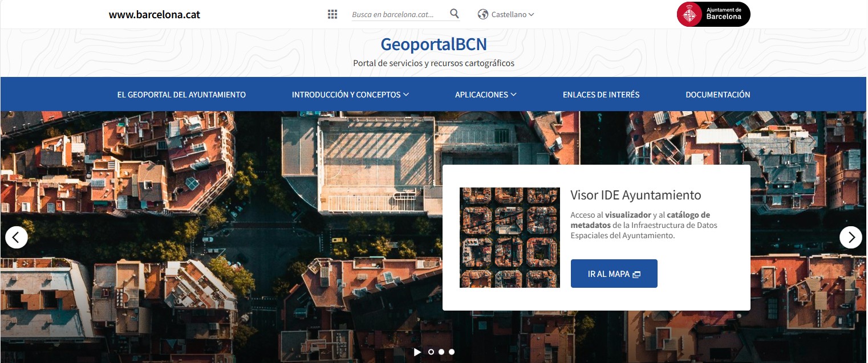The width and height of the screenshot is (868, 363).
Task: Open the Castellano language dropdown
Action: pos(512,14)
